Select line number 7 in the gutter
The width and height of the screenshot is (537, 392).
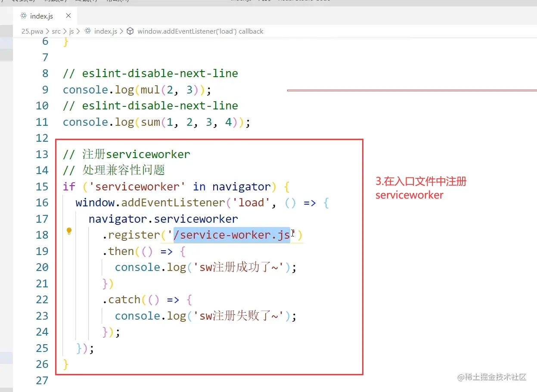pyautogui.click(x=45, y=57)
